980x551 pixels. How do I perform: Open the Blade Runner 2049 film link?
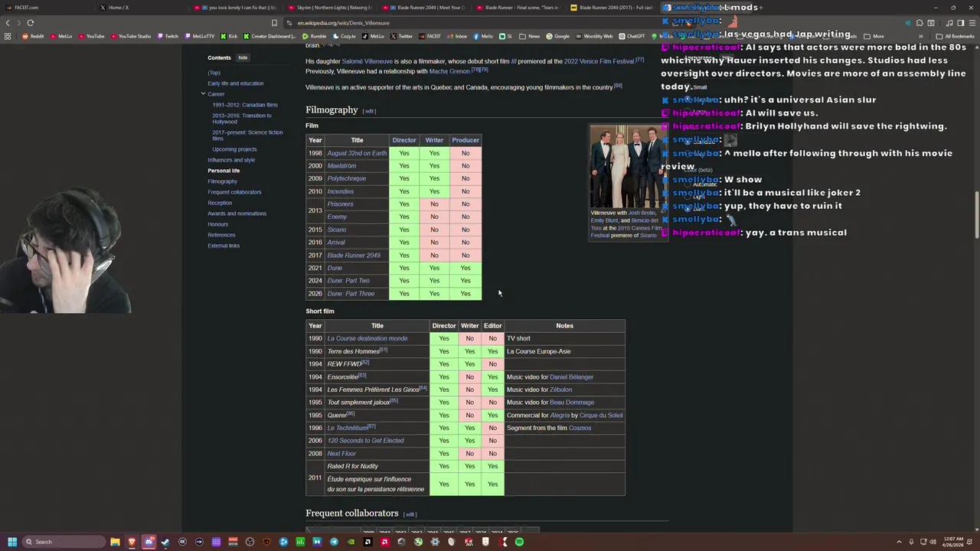(354, 255)
